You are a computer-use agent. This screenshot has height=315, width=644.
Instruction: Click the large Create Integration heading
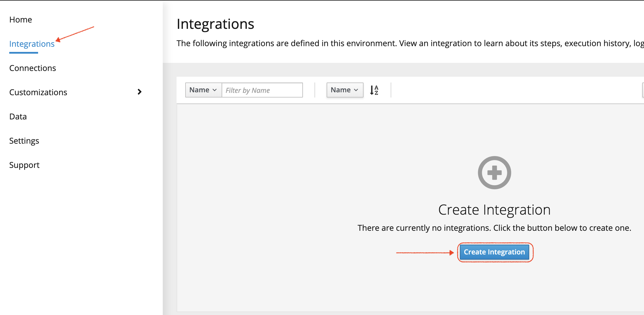[x=494, y=210]
